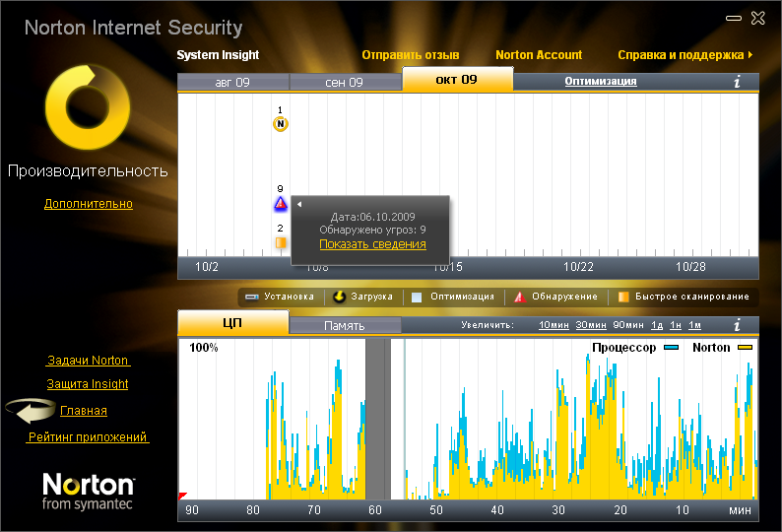Click 10/2 date on timeline axis
The height and width of the screenshot is (532, 782).
coord(207,267)
